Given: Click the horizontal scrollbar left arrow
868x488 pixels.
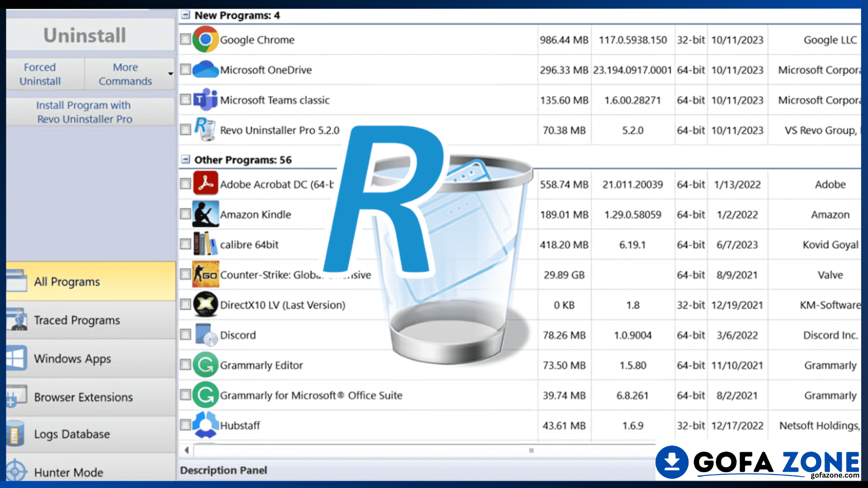Looking at the screenshot, I should 186,450.
